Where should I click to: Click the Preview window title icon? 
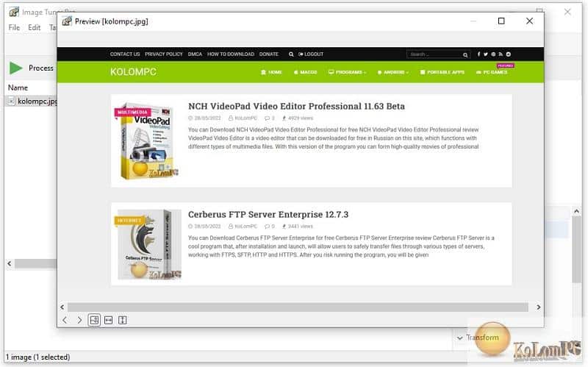(67, 21)
